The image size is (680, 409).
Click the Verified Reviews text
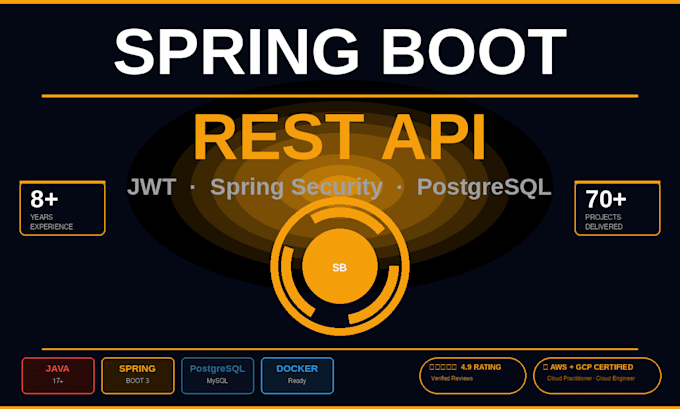[452, 378]
